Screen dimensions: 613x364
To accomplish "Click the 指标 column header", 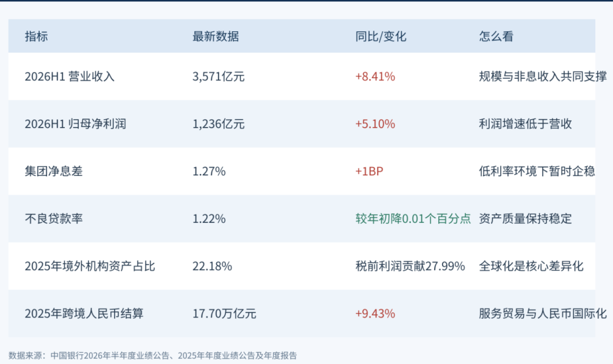I will coord(36,36).
